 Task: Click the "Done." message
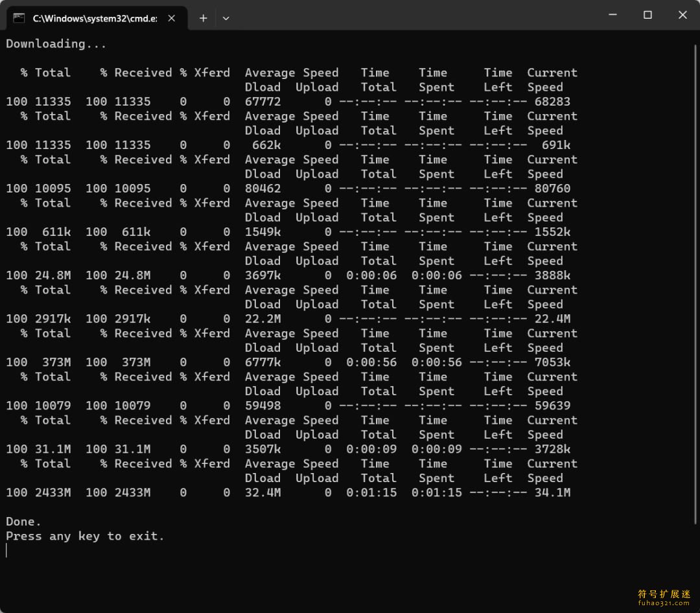pos(24,522)
